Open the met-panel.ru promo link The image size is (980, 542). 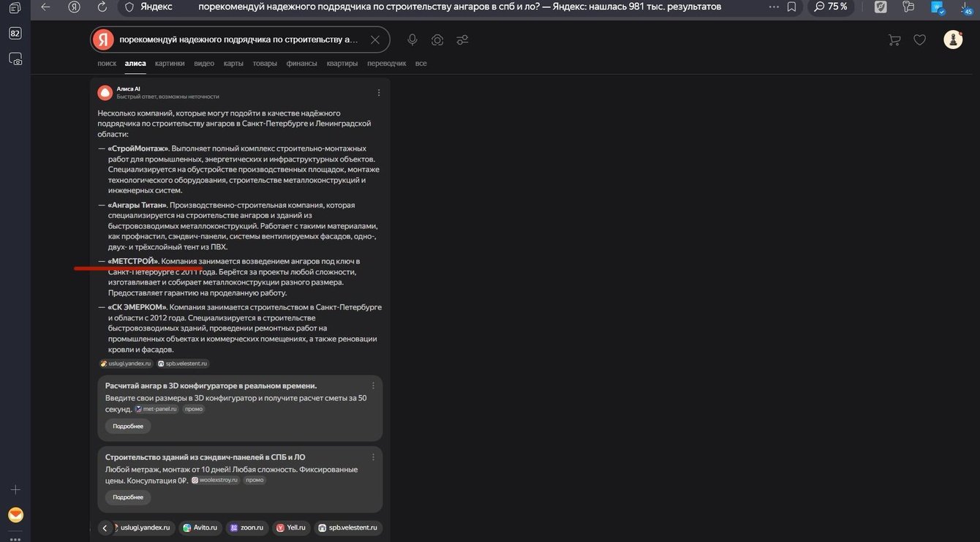157,409
